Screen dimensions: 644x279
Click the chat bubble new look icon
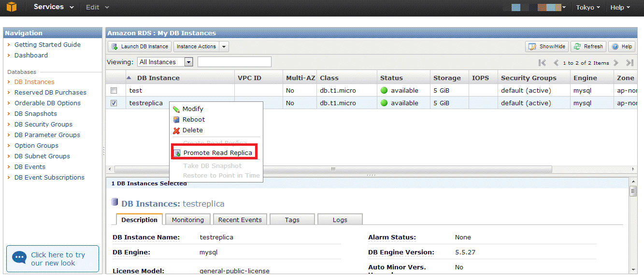click(19, 257)
